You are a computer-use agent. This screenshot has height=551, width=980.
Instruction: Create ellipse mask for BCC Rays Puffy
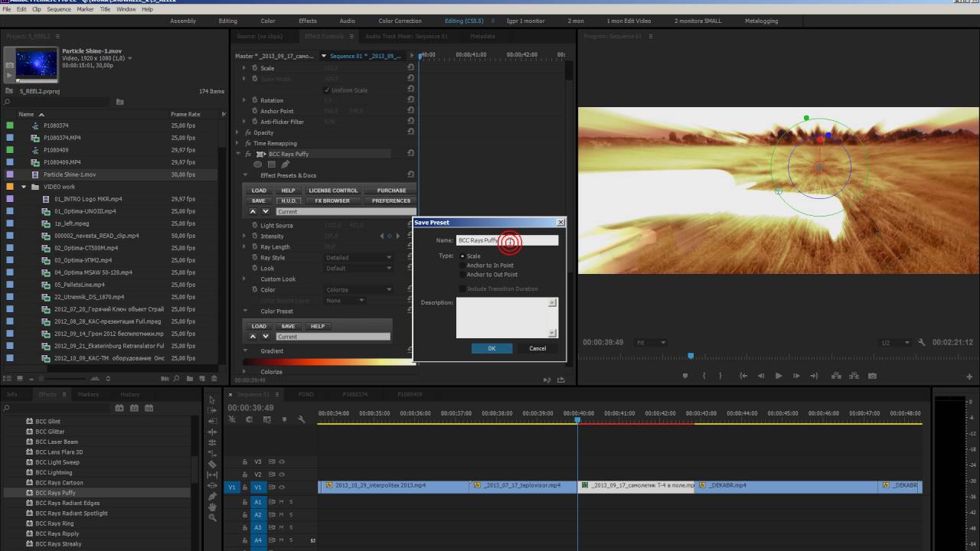click(258, 165)
